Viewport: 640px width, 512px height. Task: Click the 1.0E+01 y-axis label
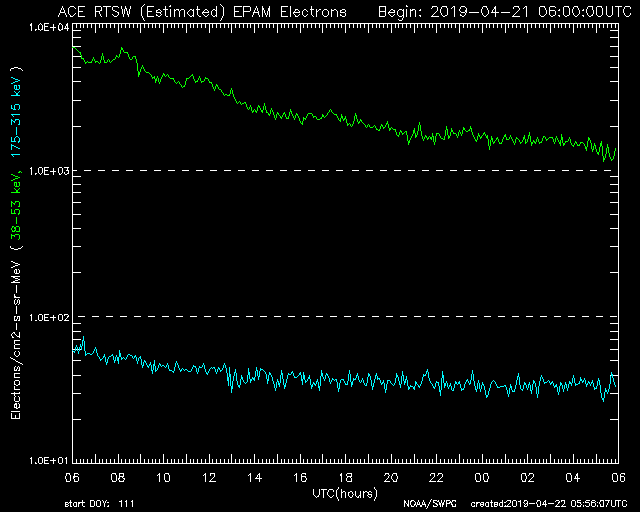46,461
